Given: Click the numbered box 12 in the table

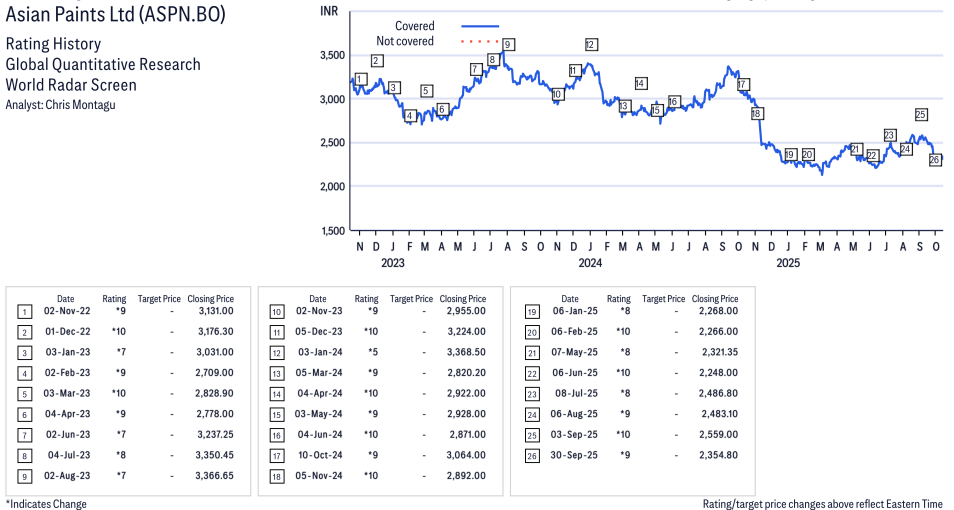Looking at the screenshot, I should click(x=275, y=352).
